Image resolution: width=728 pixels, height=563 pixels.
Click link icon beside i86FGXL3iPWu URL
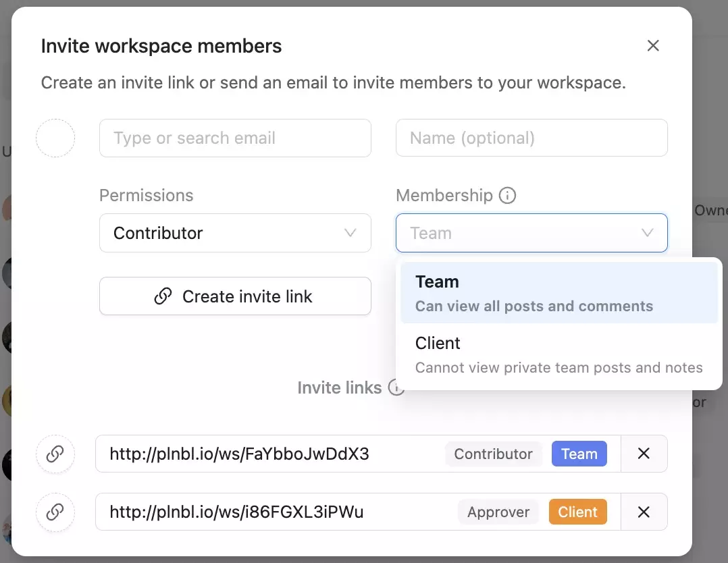tap(55, 512)
